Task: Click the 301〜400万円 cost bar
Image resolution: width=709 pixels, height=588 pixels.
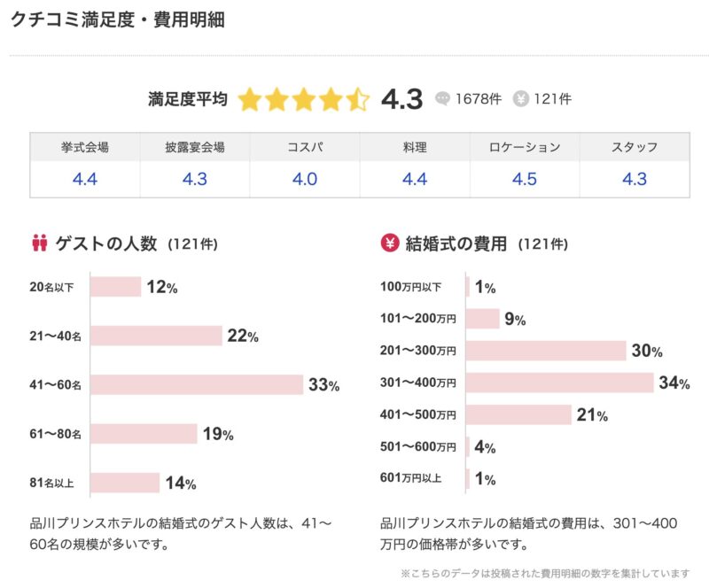Action: [559, 383]
